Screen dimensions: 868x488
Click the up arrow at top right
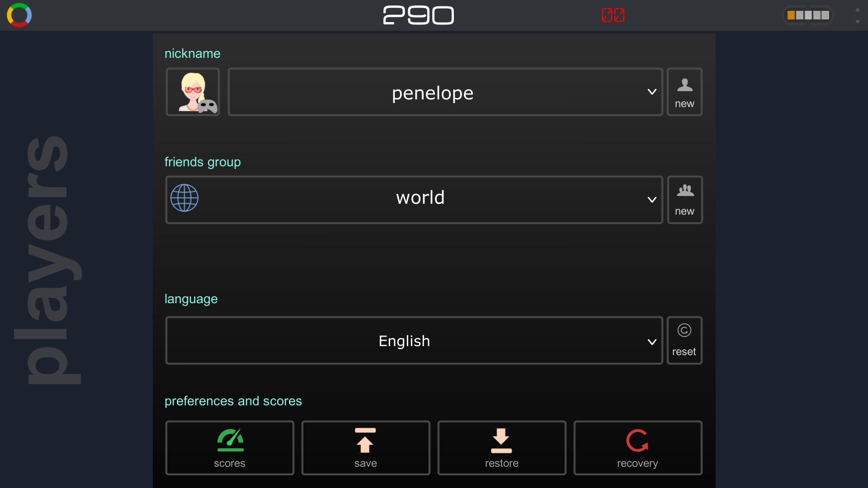point(858,9)
